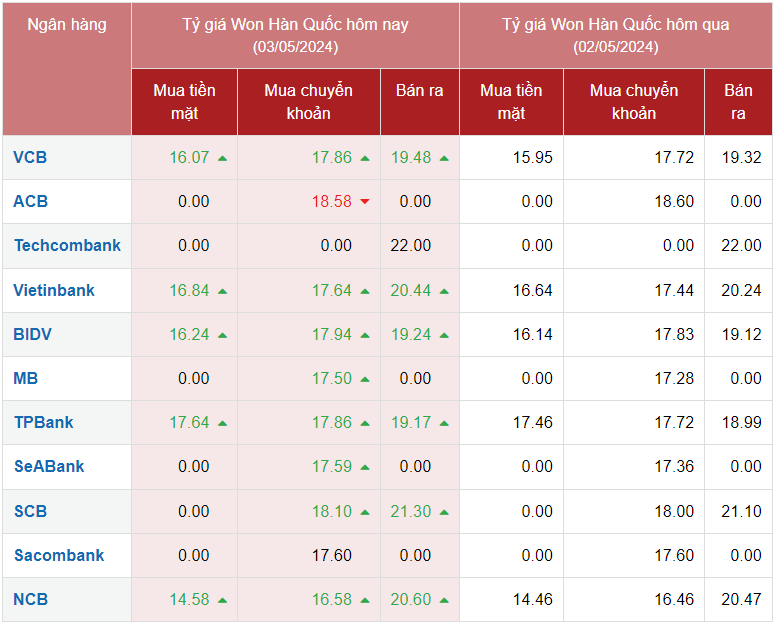Viewport: 779px width, 628px height.
Task: Click the green arrow next to MB 17.50
Action: [365, 379]
